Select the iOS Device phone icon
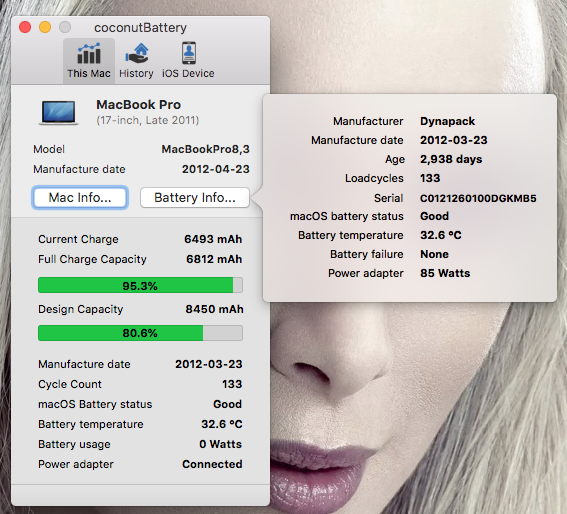Viewport: 567px width, 514px height. (x=188, y=53)
